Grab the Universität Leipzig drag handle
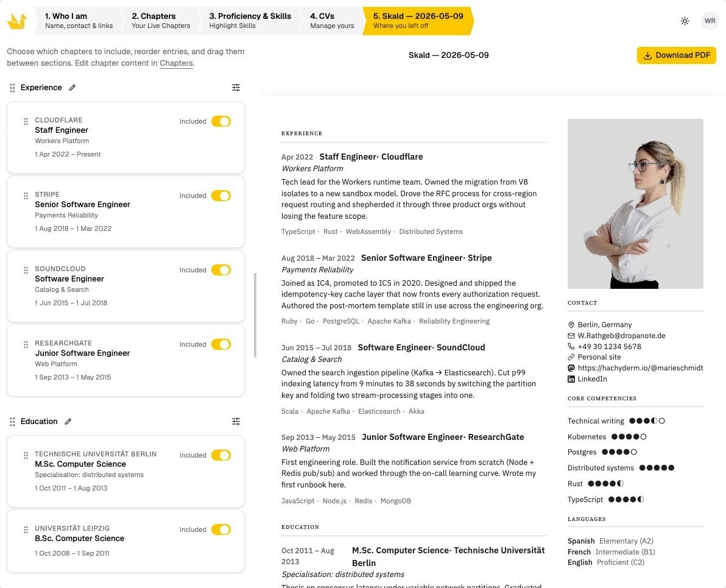The height and width of the screenshot is (588, 726). pos(26,530)
